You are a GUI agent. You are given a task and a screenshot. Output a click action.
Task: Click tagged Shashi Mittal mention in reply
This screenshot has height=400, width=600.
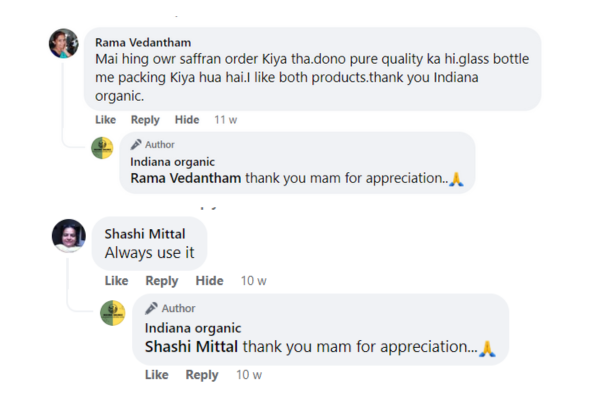(x=192, y=347)
